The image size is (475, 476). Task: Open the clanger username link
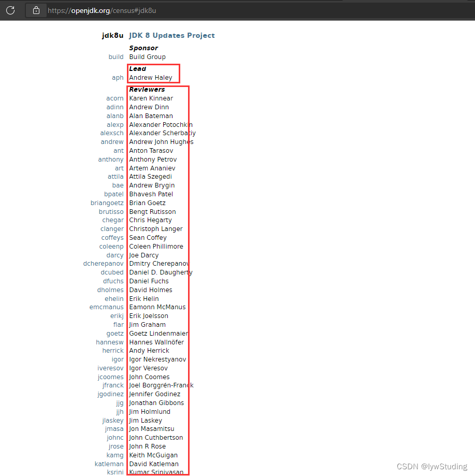112,229
